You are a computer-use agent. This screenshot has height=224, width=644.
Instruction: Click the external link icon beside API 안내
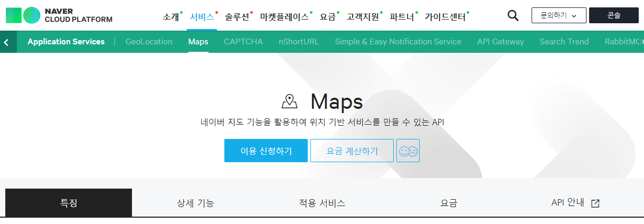pyautogui.click(x=595, y=203)
